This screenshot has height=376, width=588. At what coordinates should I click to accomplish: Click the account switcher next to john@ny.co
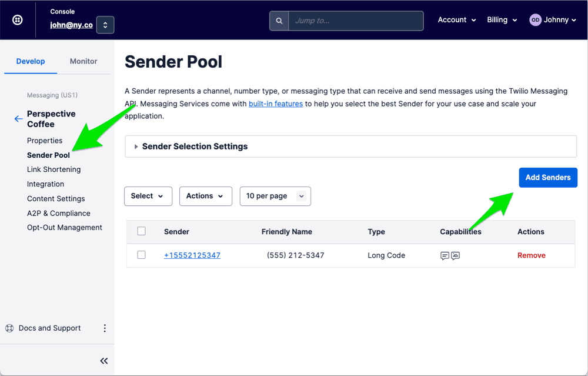coord(105,25)
